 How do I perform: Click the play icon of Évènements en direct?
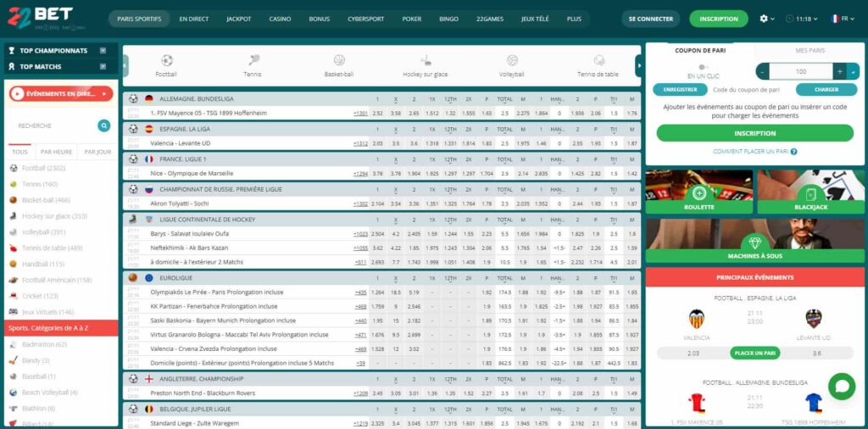coord(18,94)
